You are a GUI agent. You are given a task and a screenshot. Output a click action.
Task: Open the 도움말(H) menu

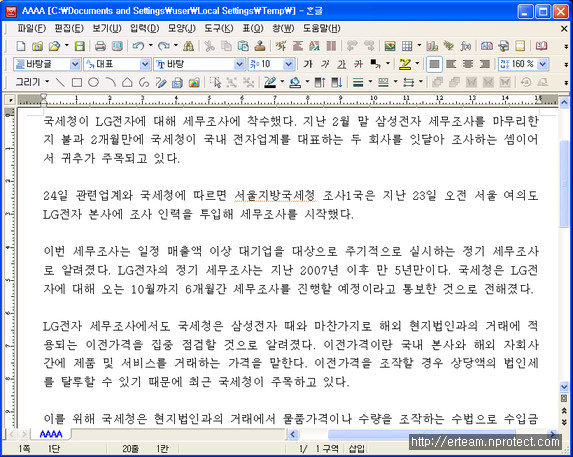(322, 28)
